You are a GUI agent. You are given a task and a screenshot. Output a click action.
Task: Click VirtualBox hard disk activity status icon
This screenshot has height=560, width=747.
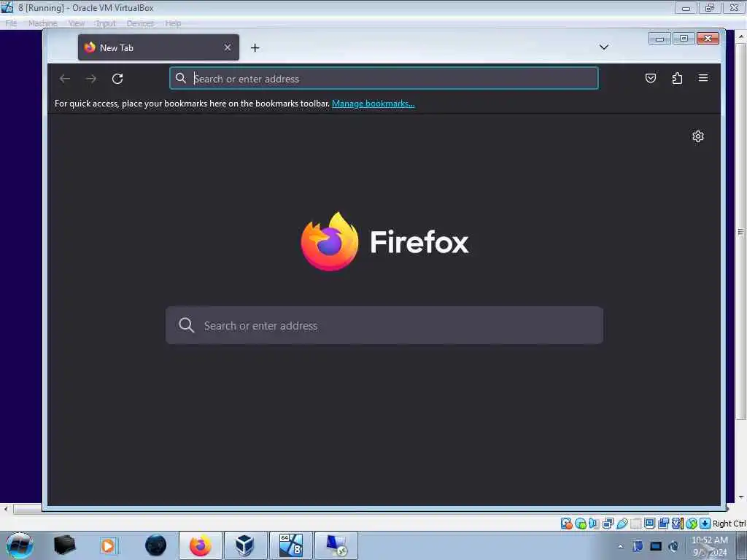tap(567, 524)
